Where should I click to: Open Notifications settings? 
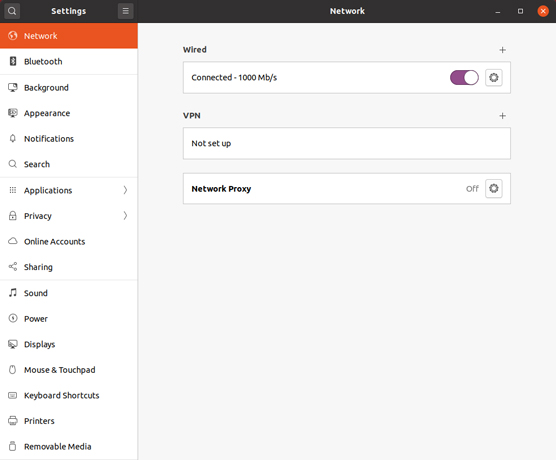tap(69, 138)
